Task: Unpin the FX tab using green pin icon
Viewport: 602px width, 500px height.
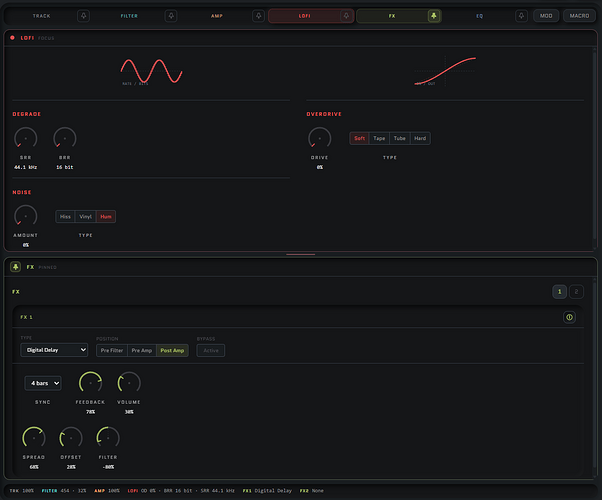Action: tap(433, 16)
